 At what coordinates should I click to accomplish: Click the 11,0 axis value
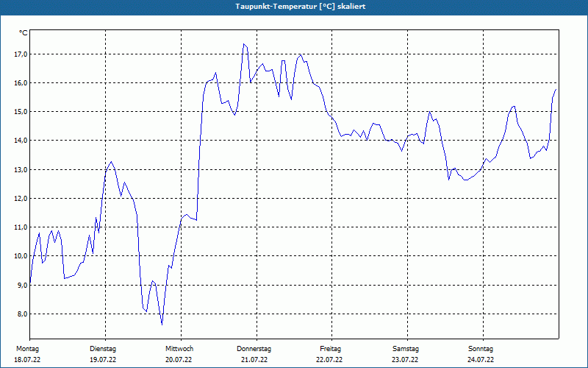pyautogui.click(x=21, y=227)
